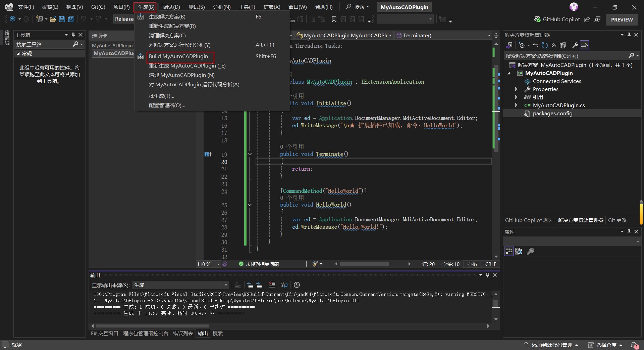This screenshot has height=350, width=644.
Task: Click the CRLF line ending indicator
Action: tap(490, 264)
